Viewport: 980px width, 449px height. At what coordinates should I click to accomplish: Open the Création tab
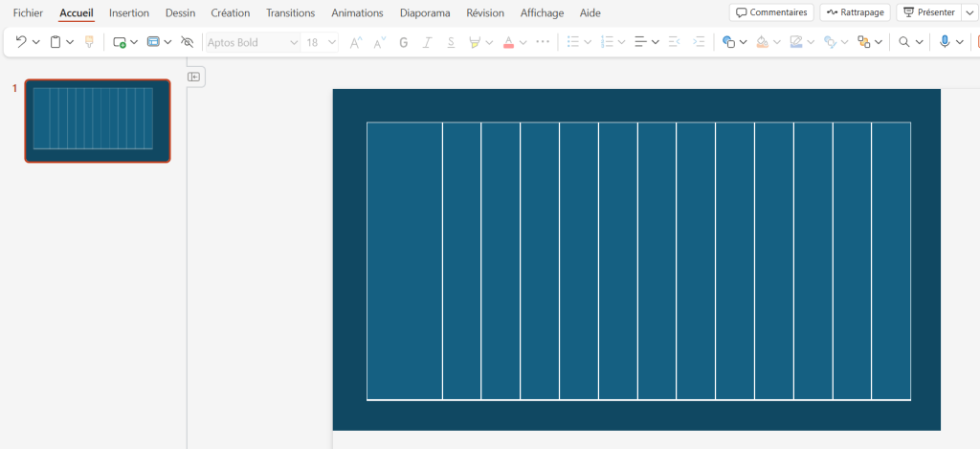click(231, 12)
